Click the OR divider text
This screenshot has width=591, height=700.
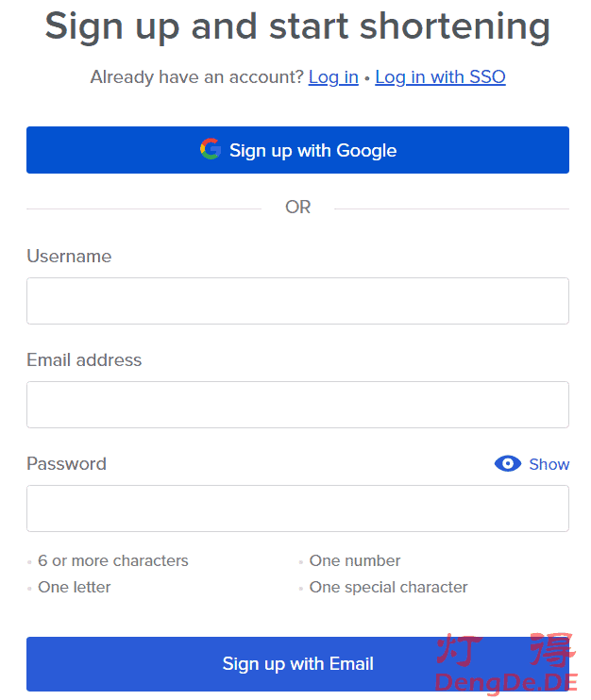pos(297,208)
